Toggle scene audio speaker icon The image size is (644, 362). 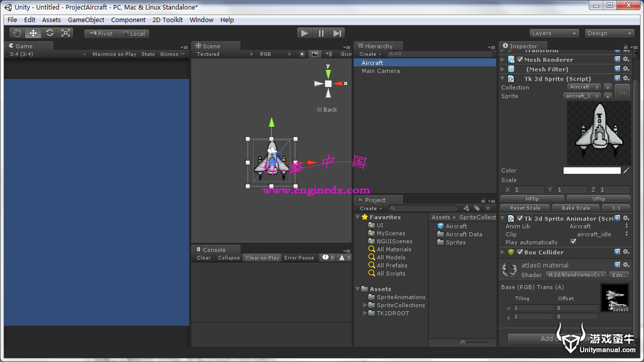329,54
